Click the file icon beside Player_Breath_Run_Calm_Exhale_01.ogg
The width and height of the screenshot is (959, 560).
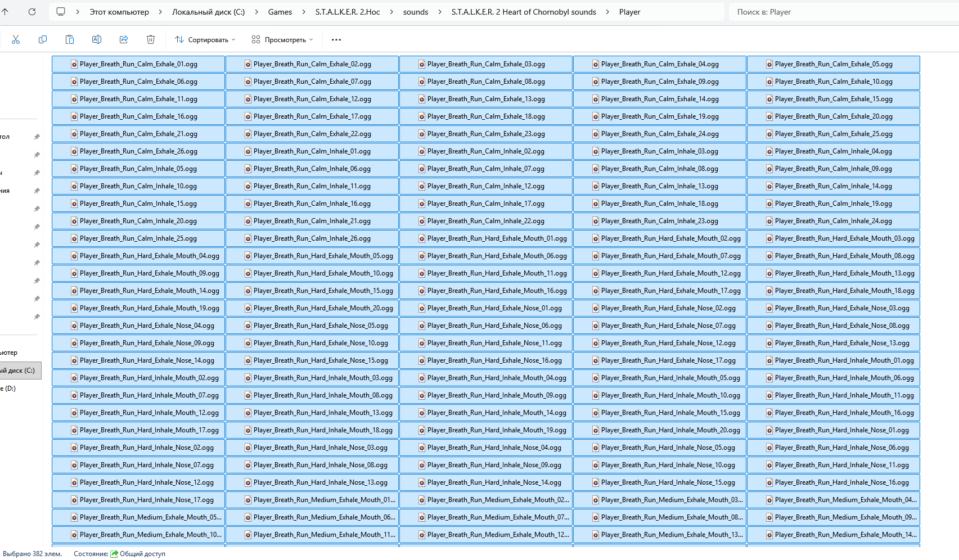pyautogui.click(x=74, y=64)
